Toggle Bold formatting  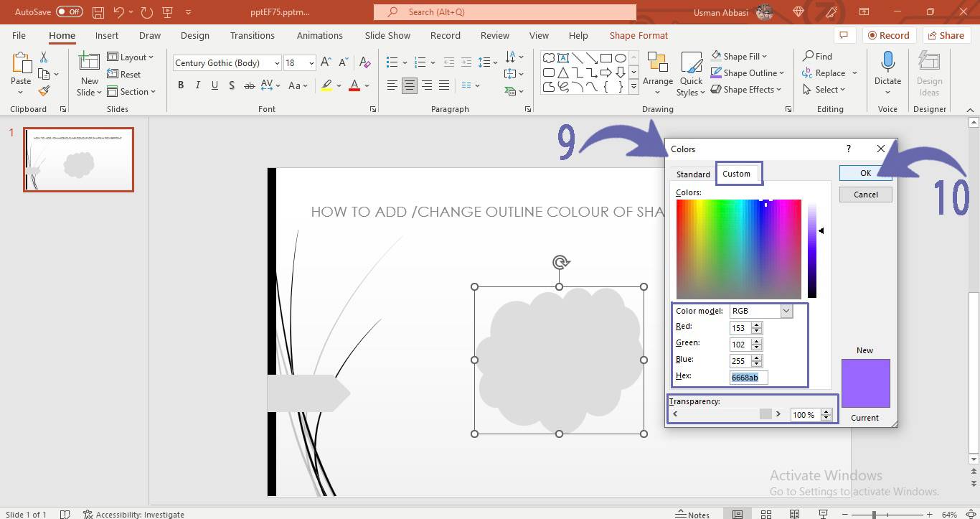click(x=181, y=85)
